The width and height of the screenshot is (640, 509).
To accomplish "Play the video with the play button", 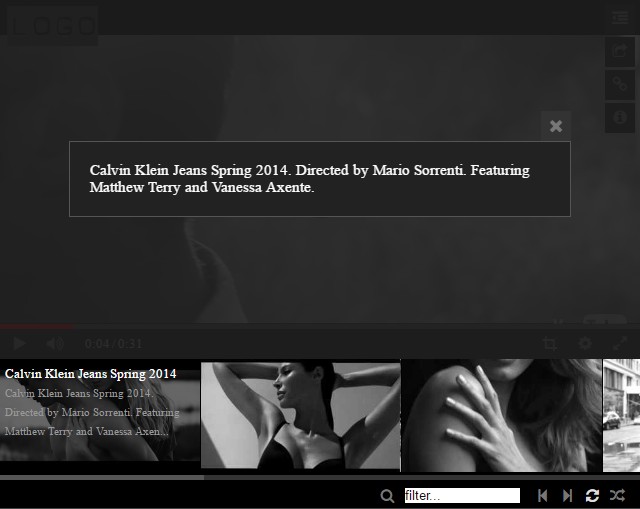I will [19, 344].
